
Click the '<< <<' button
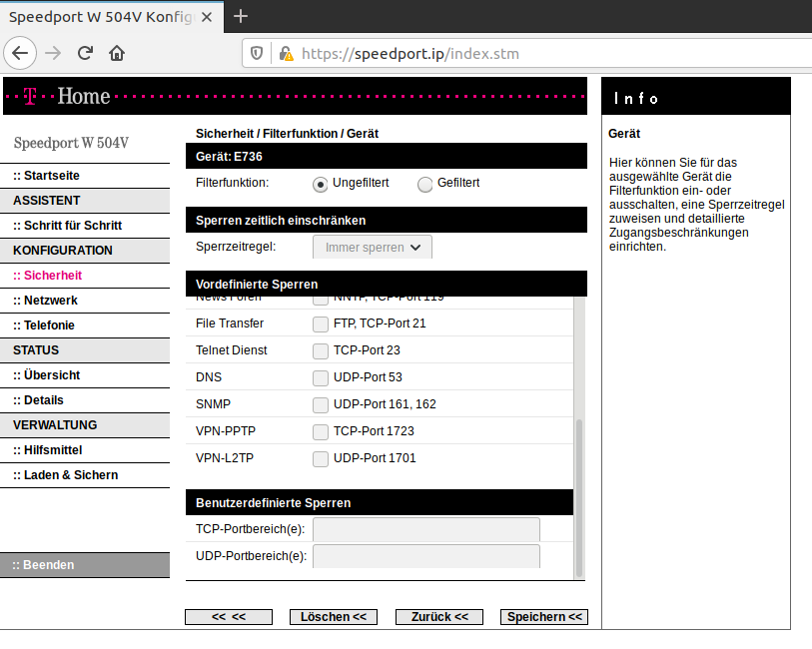[229, 617]
